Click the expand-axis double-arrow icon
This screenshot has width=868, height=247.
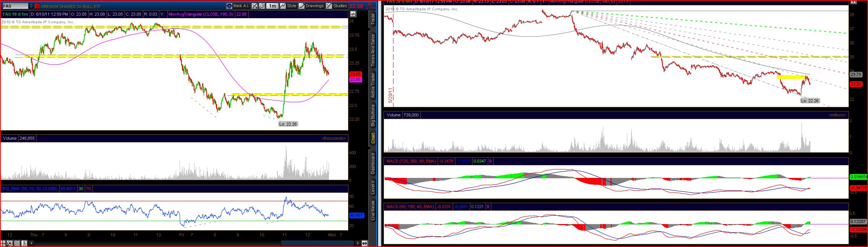364,243
